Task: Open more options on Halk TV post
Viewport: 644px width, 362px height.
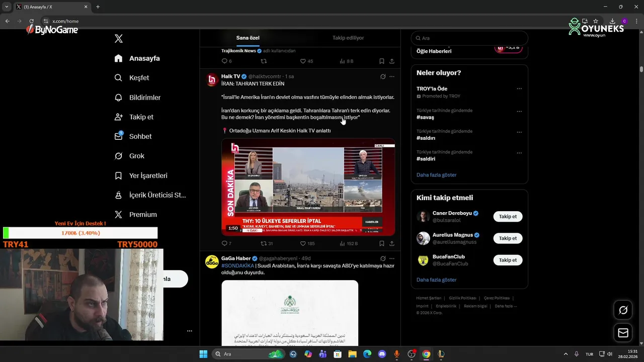Action: 392,76
